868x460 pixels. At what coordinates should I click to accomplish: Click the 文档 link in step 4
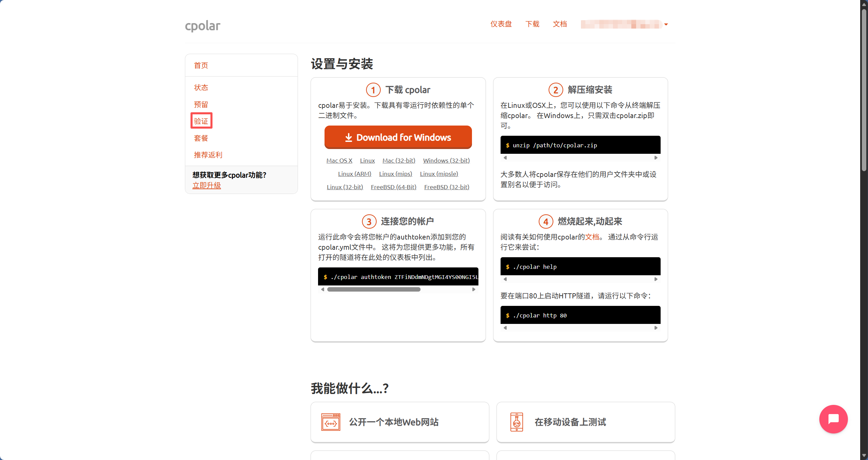(x=592, y=237)
